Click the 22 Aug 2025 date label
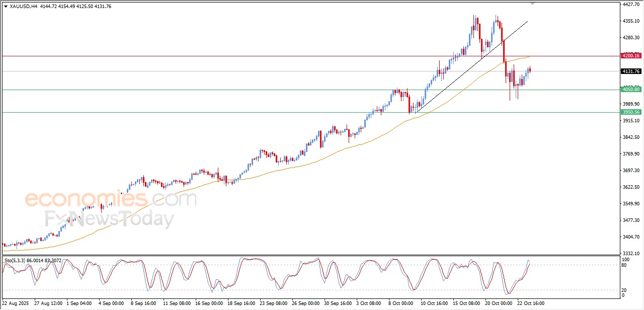Viewport: 644px width, 310px height. (x=16, y=303)
